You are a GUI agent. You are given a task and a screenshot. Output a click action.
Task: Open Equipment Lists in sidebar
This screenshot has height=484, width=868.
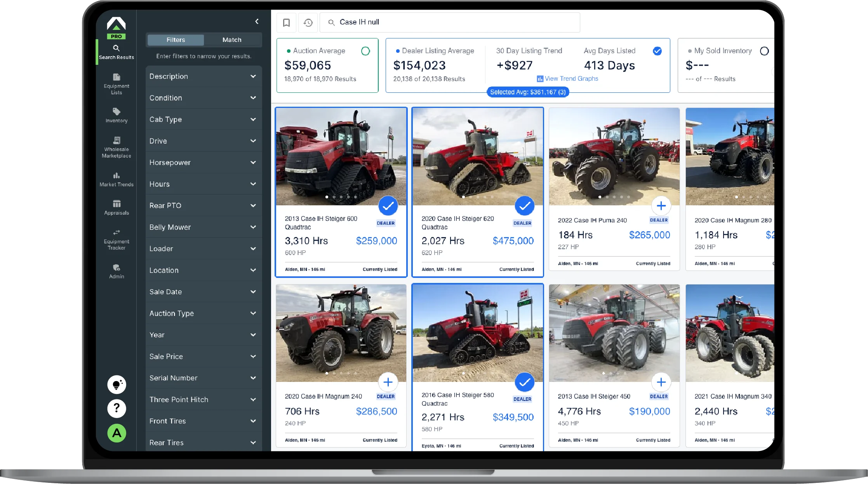116,84
